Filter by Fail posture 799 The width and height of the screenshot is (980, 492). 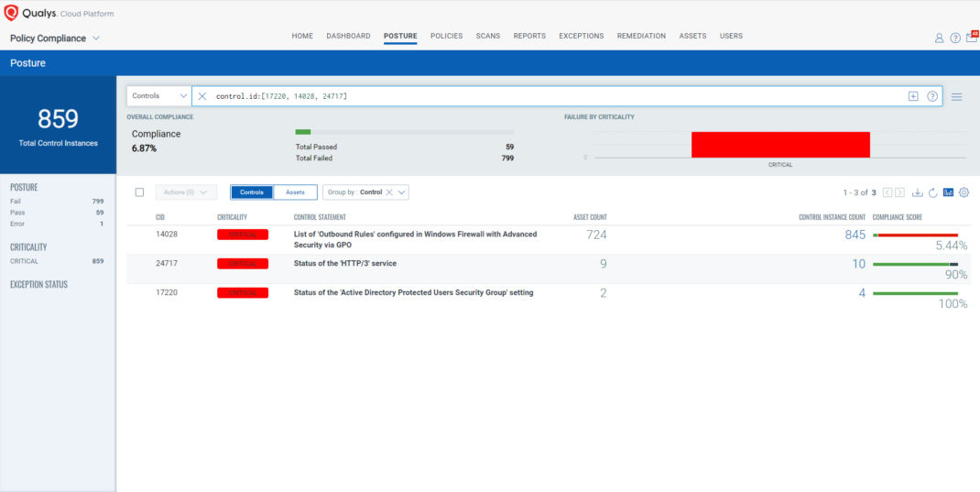[57, 202]
